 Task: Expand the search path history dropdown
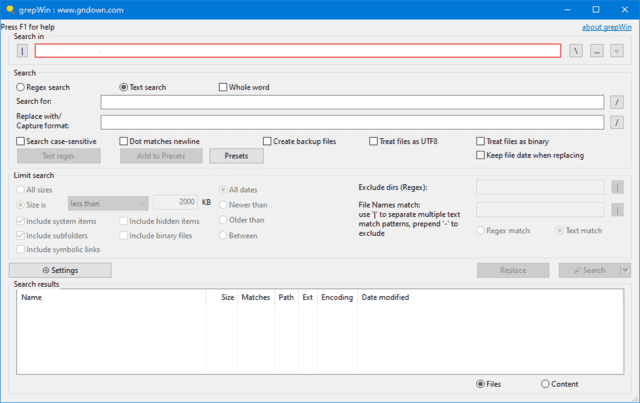616,51
